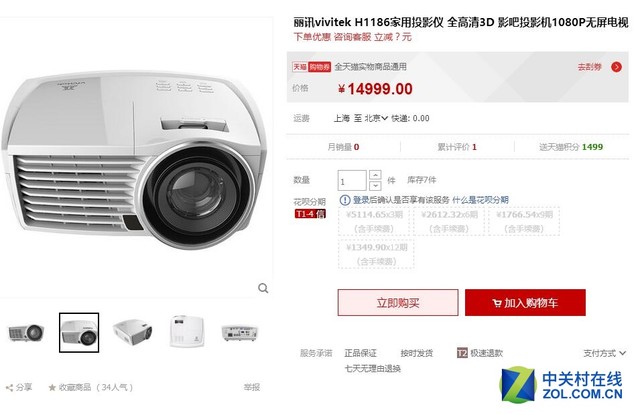Click the 天猫购物券 badge icon
This screenshot has width=640, height=415.
pyautogui.click(x=311, y=67)
